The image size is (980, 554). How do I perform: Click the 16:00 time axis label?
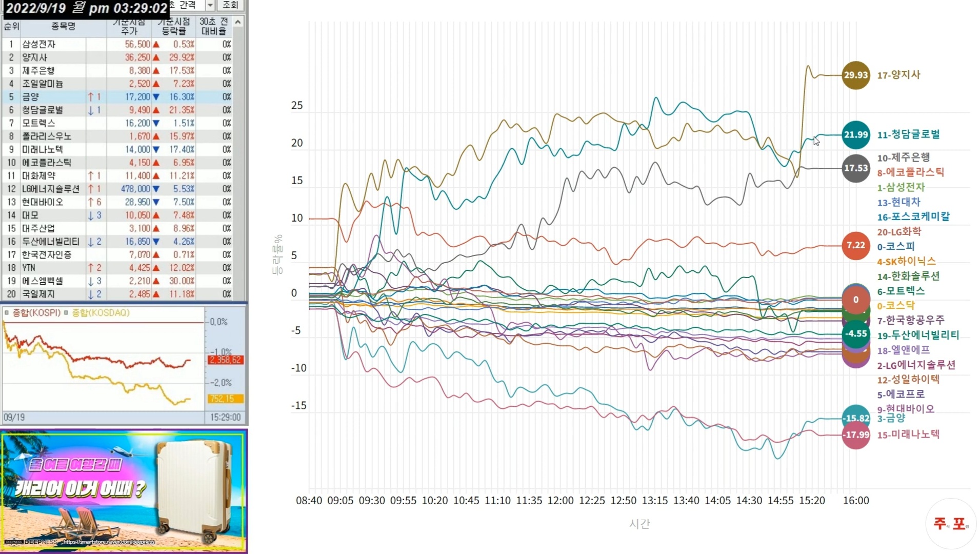[x=856, y=501]
